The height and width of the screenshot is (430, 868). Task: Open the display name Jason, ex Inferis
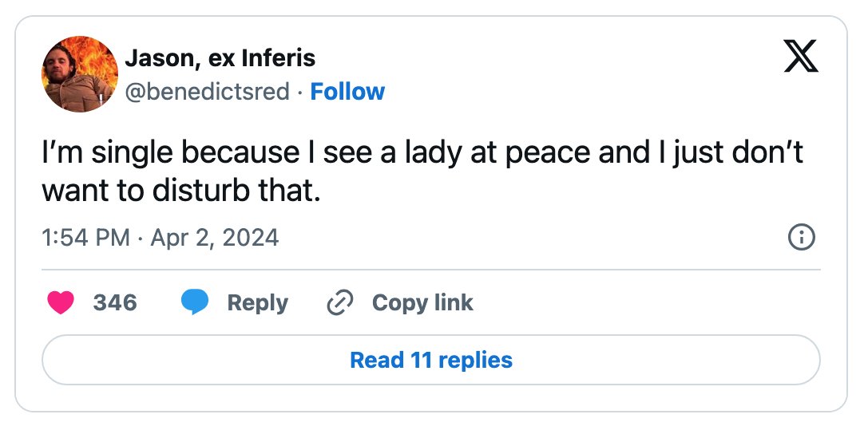point(220,58)
